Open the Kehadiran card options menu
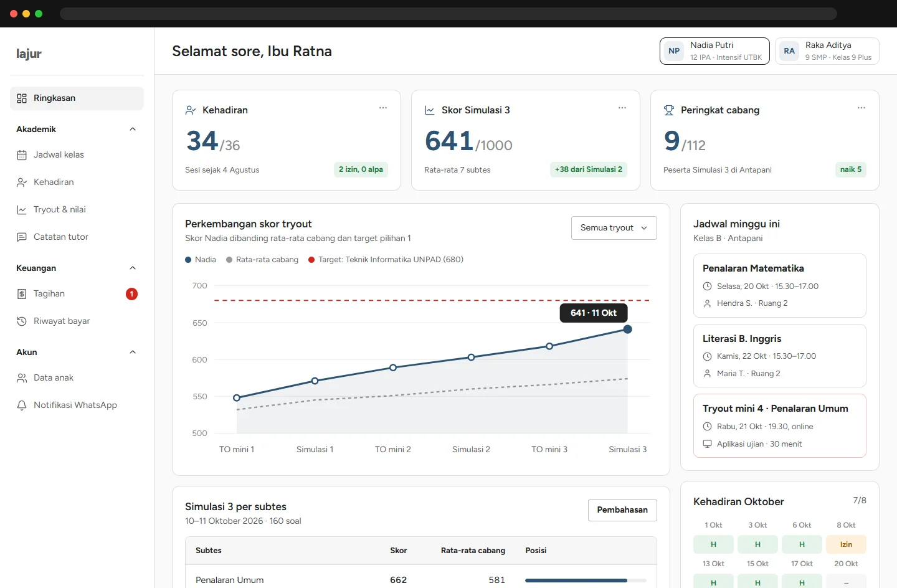897x588 pixels. (383, 108)
